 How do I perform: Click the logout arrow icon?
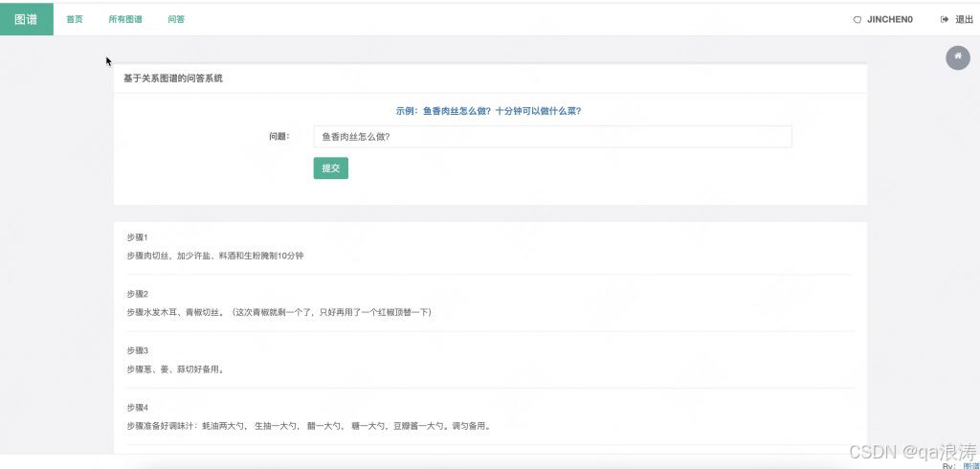coord(945,19)
